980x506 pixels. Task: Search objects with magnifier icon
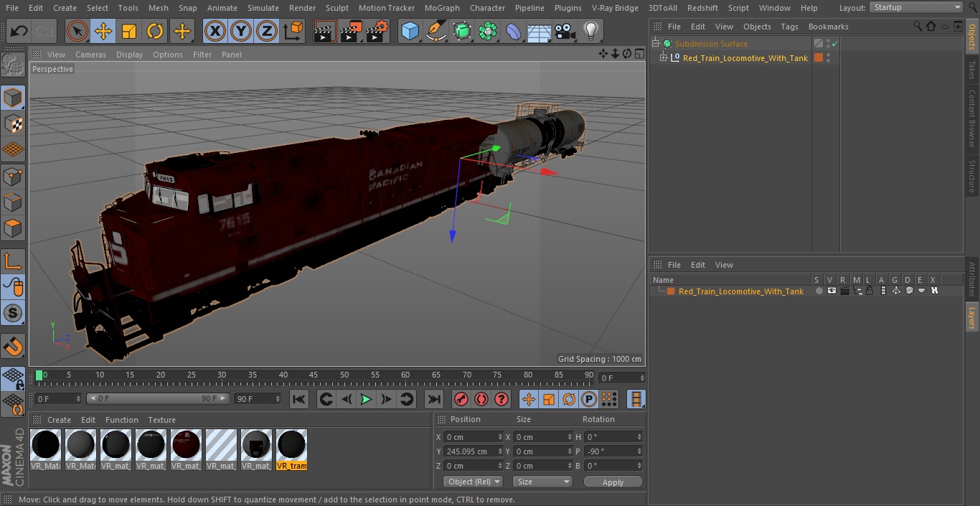[x=918, y=27]
